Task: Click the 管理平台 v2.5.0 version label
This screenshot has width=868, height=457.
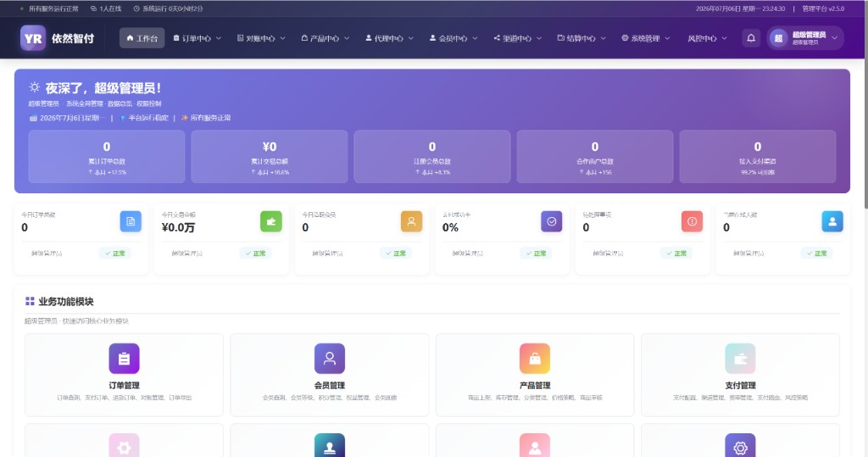Action: [823, 8]
